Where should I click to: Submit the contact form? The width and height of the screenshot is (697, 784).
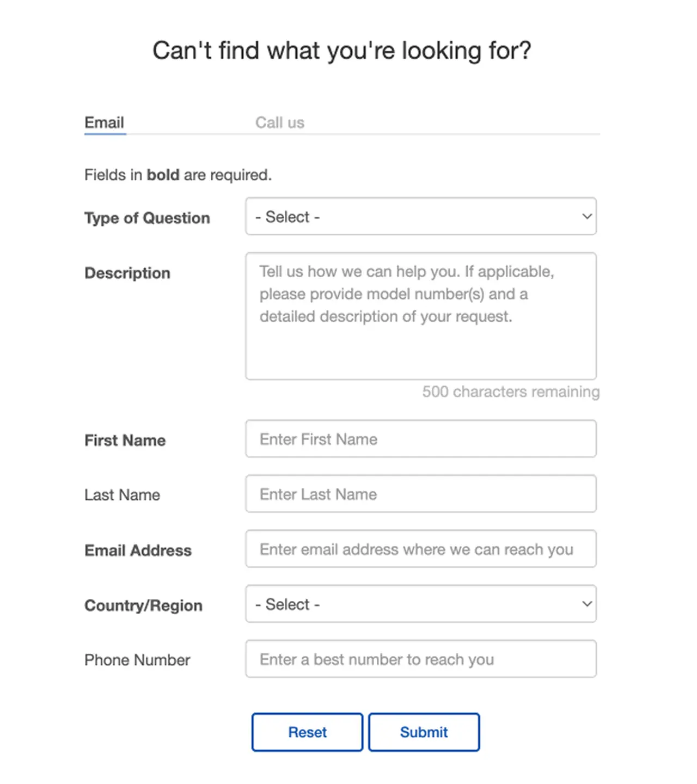click(x=424, y=732)
